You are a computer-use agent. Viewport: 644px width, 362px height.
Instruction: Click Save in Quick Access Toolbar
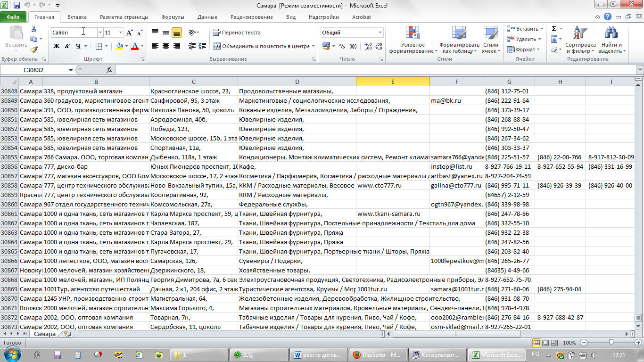[x=17, y=6]
